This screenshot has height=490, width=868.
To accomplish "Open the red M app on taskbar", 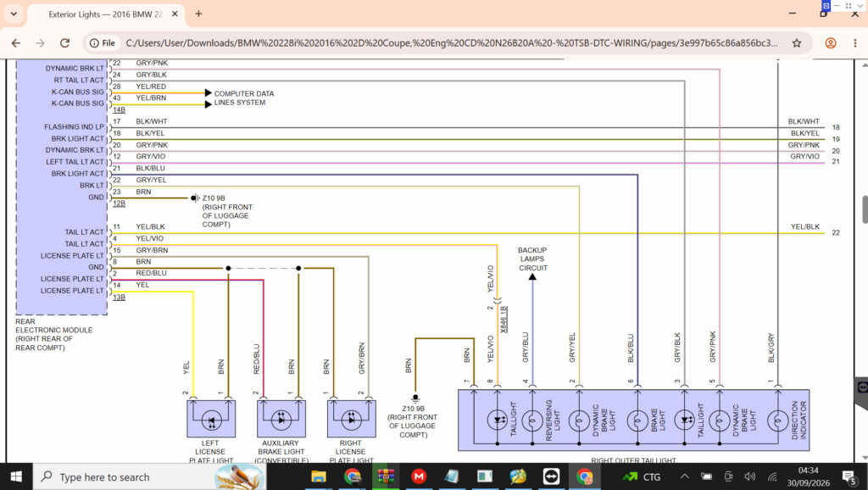I will click(x=419, y=476).
